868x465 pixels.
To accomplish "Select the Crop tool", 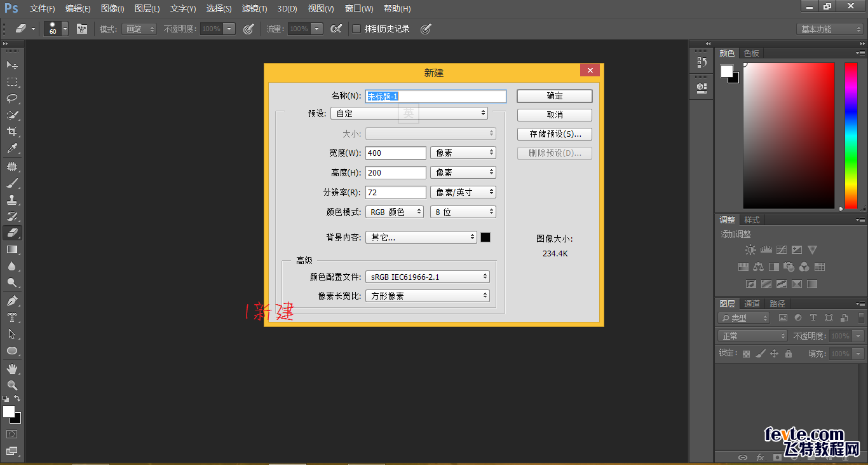I will point(12,132).
